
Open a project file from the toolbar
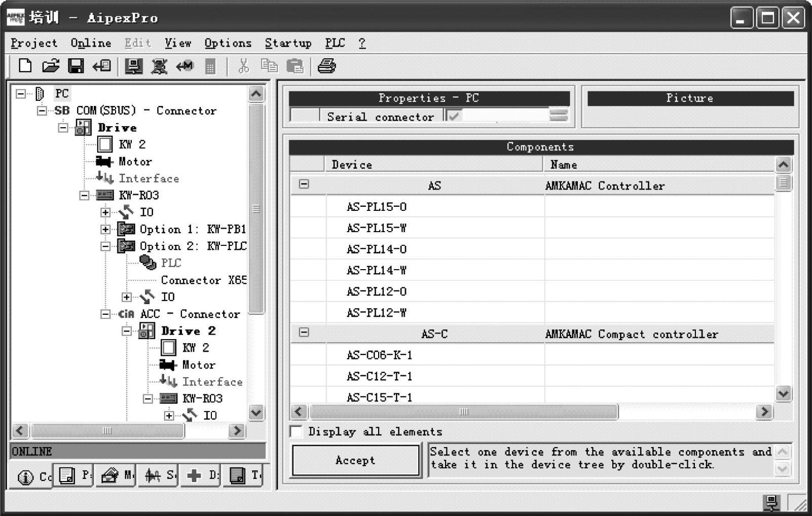51,66
